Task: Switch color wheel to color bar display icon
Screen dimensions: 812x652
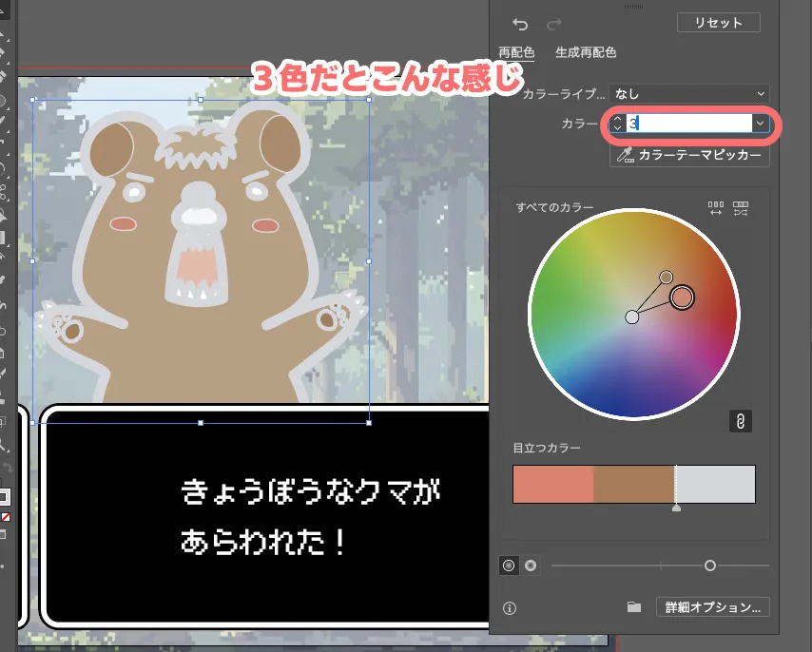Action: click(715, 206)
